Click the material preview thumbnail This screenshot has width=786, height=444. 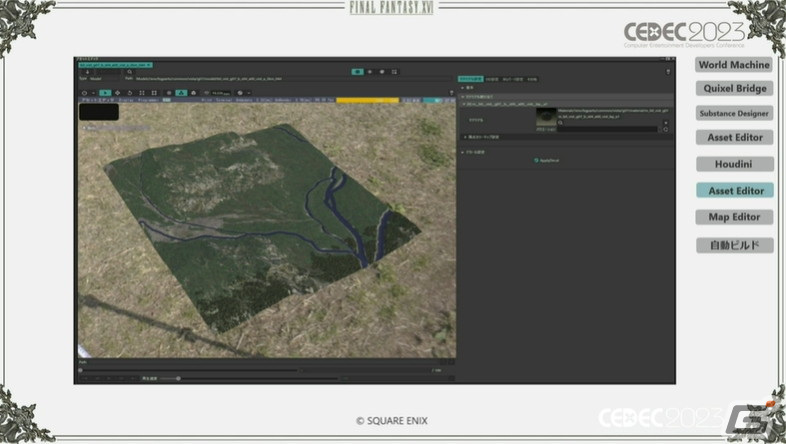546,117
